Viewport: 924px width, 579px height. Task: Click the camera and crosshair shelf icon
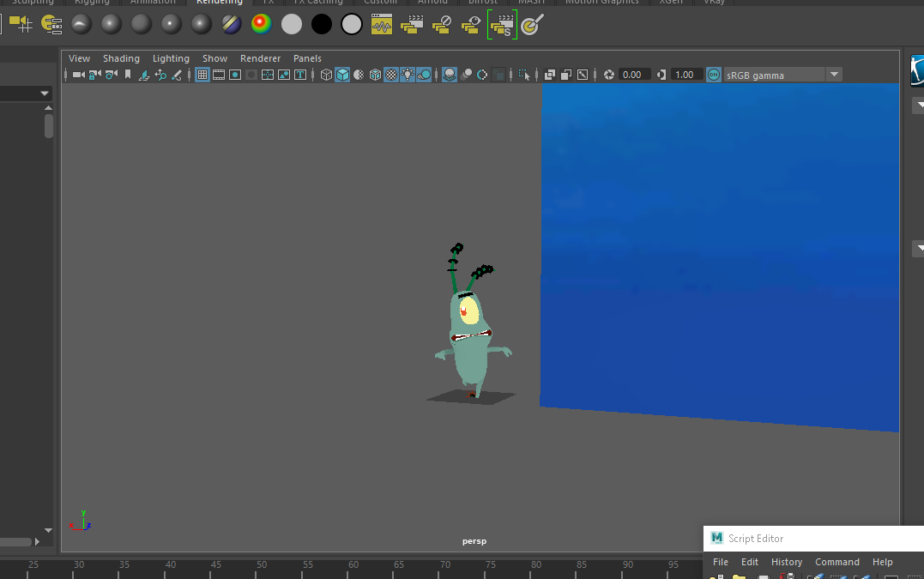click(x=21, y=24)
